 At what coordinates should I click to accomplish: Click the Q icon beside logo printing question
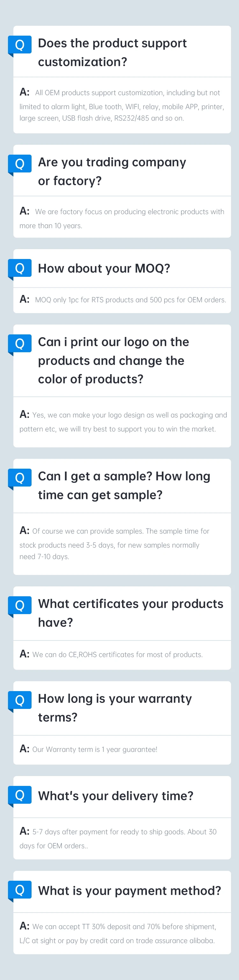[x=20, y=344]
